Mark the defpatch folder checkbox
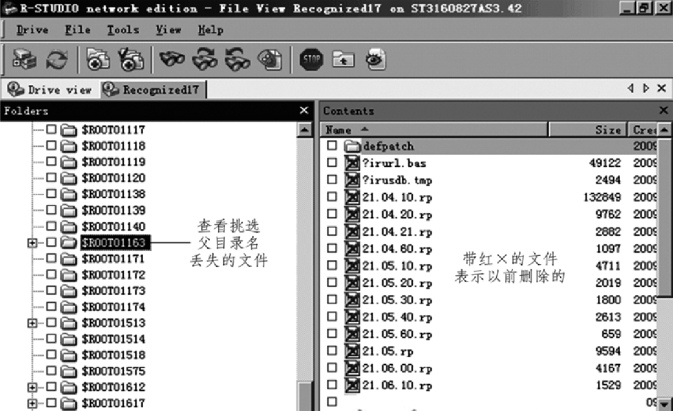 pos(332,145)
